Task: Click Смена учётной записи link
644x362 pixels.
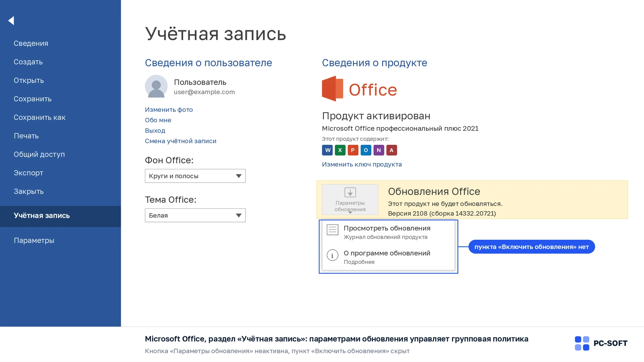Action: coord(181,141)
